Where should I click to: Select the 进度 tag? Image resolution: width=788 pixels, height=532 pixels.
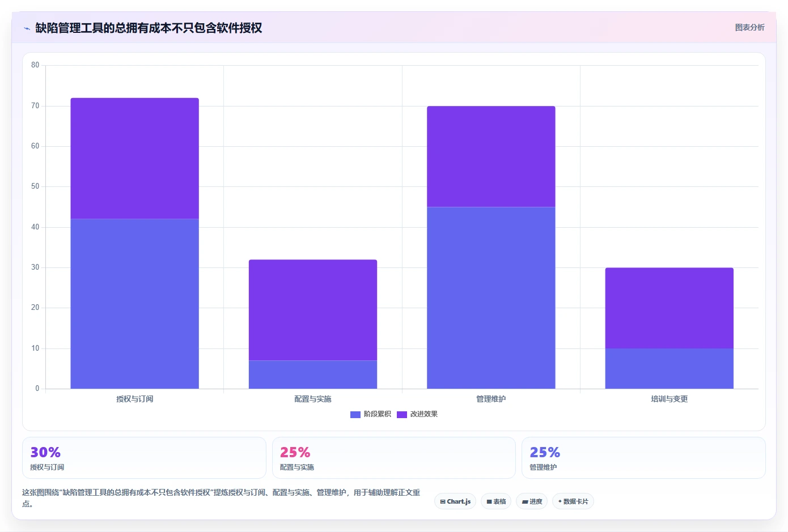(x=532, y=501)
